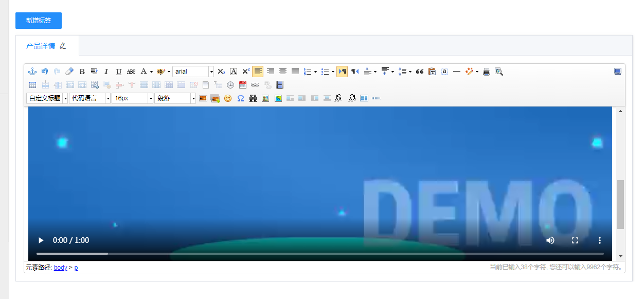This screenshot has width=644, height=299.
Task: Align text right
Action: click(271, 72)
